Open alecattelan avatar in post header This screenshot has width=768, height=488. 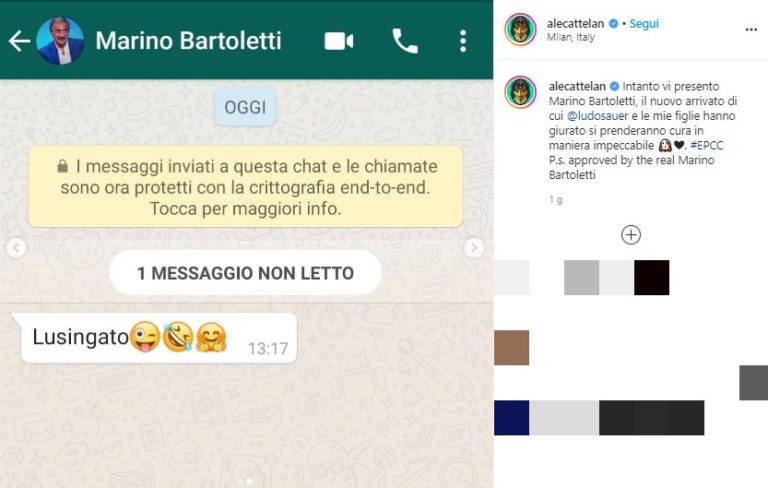click(520, 29)
